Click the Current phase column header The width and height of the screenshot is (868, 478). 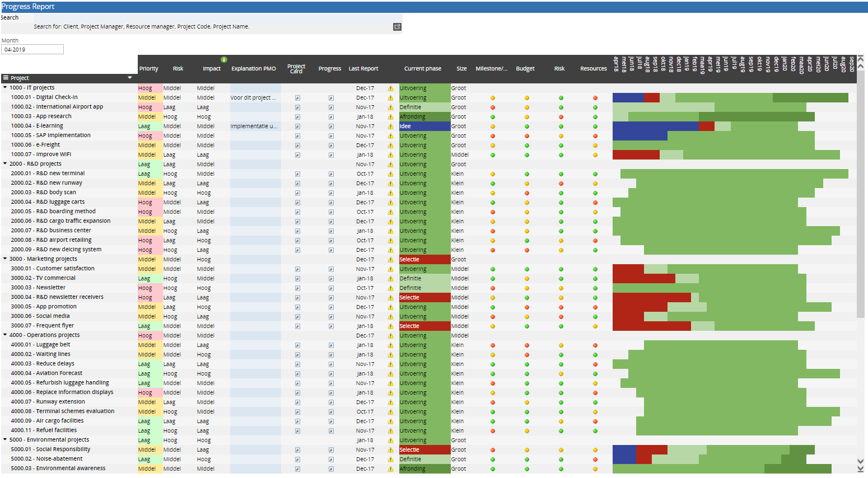tap(422, 69)
